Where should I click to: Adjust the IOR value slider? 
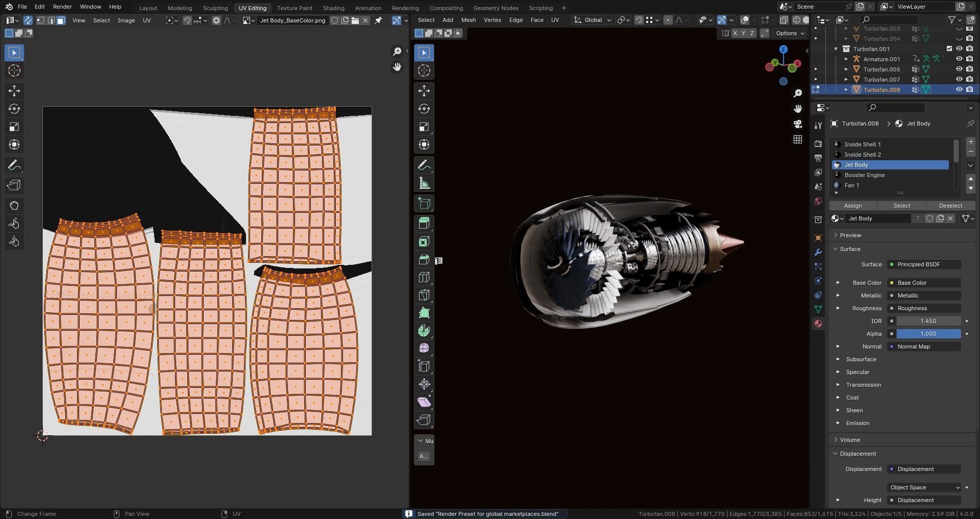(928, 321)
